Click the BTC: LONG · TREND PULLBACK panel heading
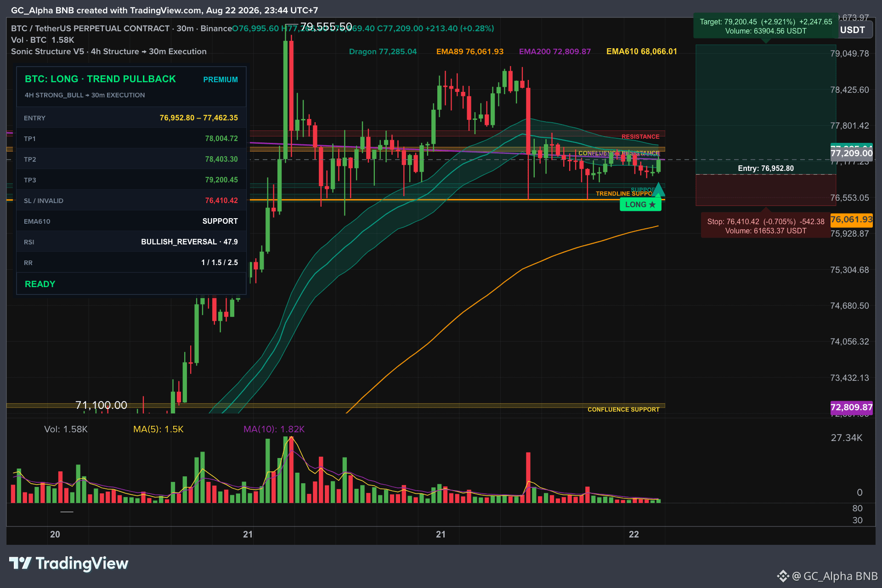 point(100,79)
